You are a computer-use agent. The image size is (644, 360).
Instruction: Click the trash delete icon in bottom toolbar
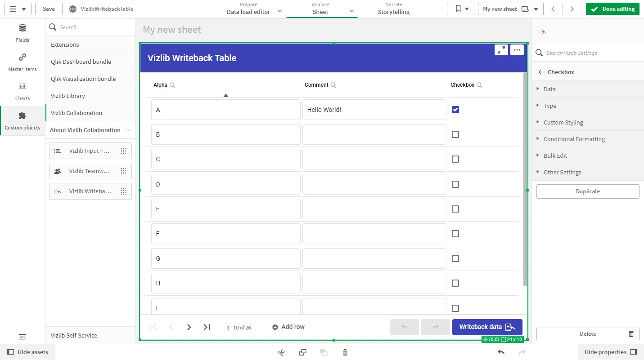click(345, 352)
